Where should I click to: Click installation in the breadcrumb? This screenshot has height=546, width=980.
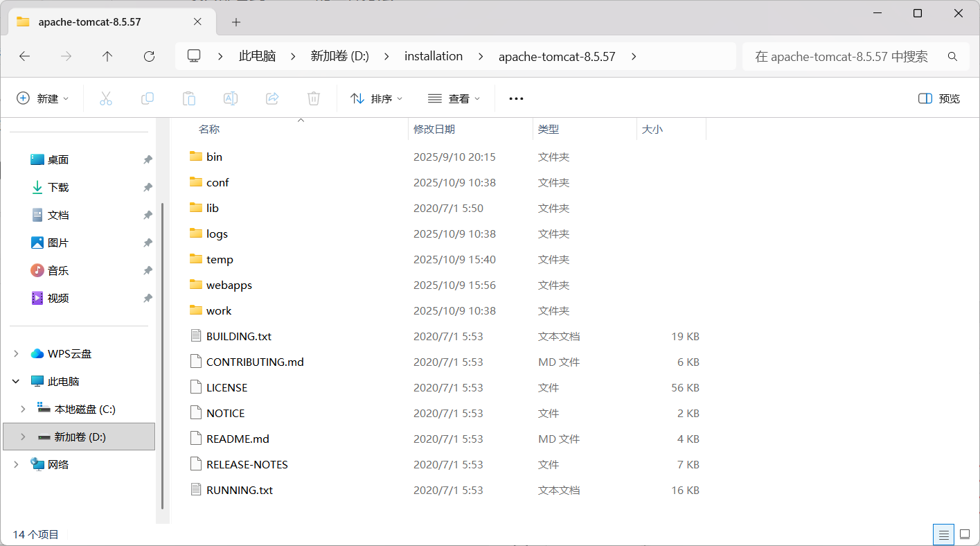coord(434,56)
